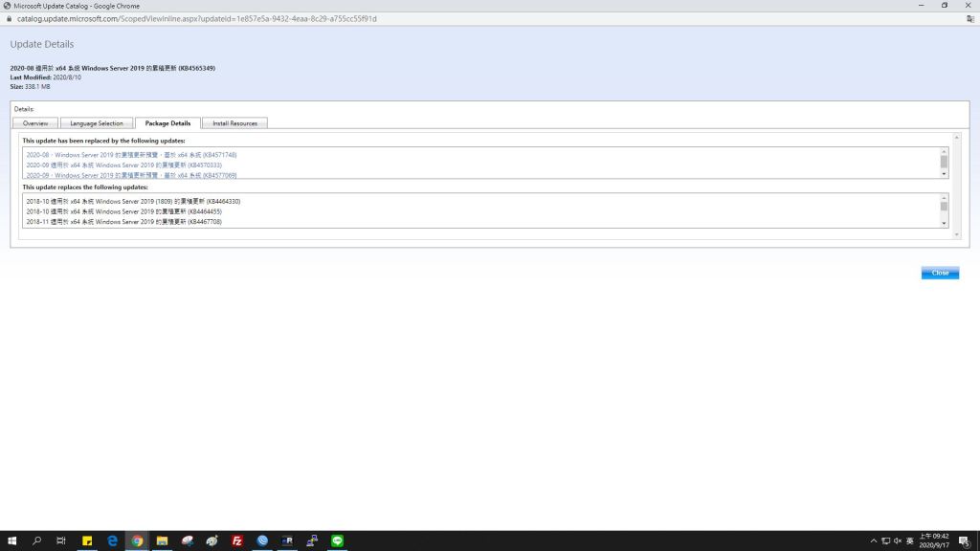
Task: Click the translate page icon in address bar
Action: [x=970, y=18]
